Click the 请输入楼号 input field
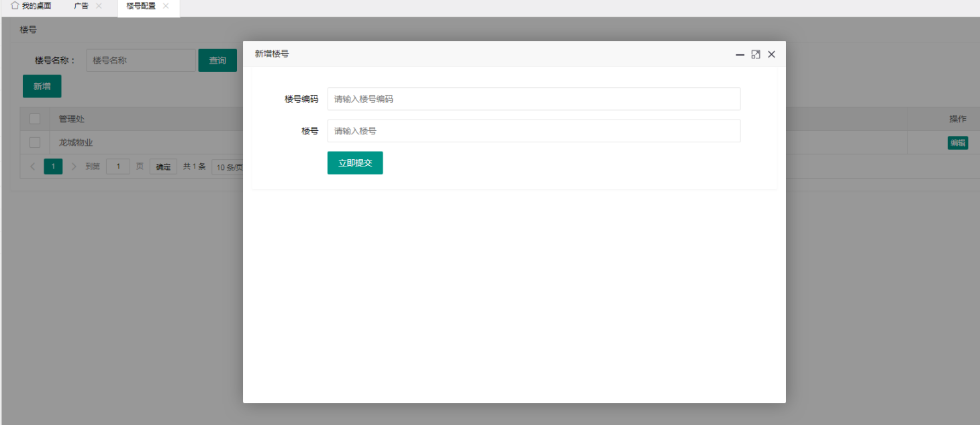Screen dimensions: 980x425 534,131
